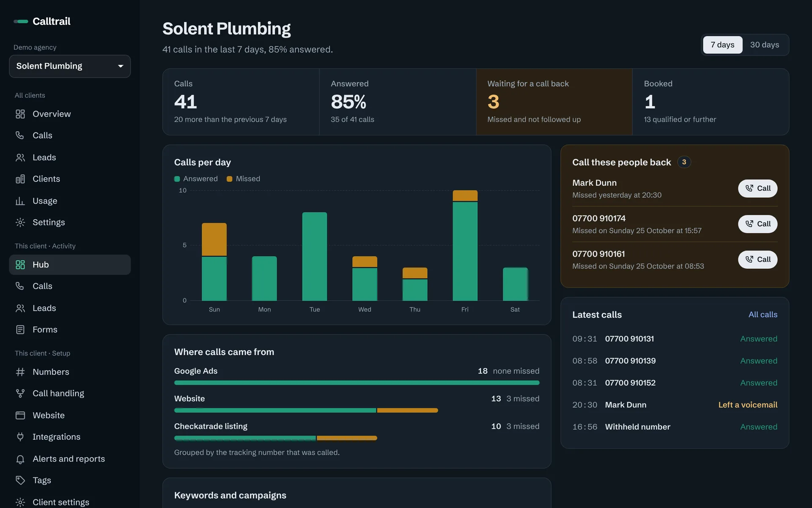Click the Friday bar in Calls per day

pos(465,246)
